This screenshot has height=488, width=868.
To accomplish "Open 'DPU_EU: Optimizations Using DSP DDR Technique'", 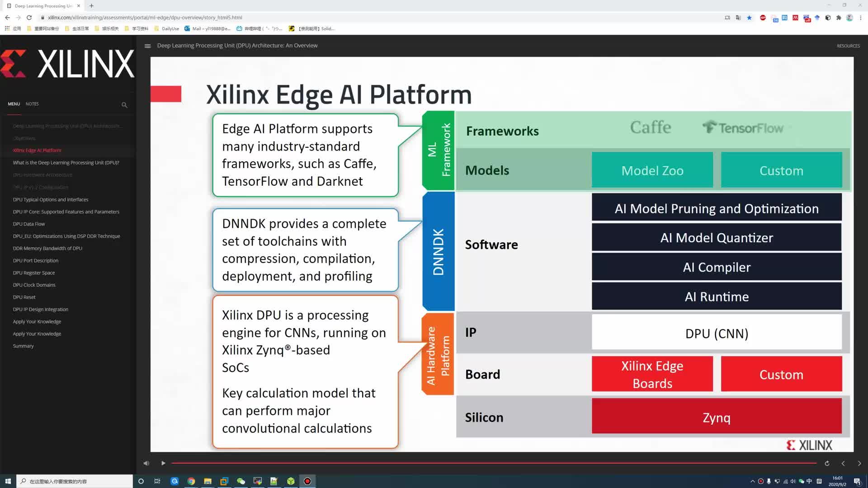I will pyautogui.click(x=66, y=236).
